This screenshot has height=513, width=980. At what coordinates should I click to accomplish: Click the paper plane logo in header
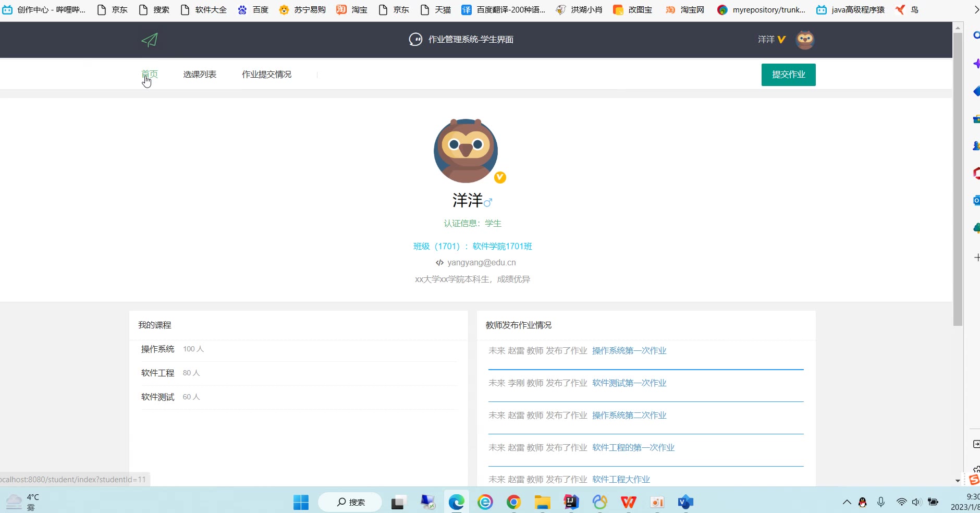pyautogui.click(x=150, y=40)
